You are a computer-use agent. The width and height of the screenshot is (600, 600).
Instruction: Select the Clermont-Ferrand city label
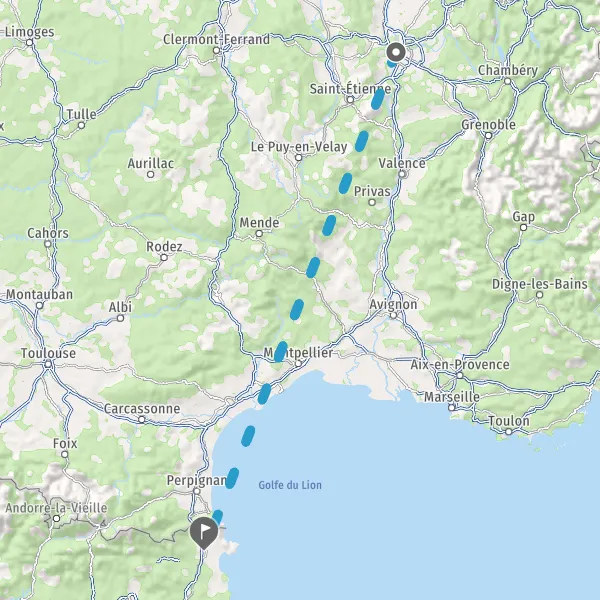tap(216, 39)
